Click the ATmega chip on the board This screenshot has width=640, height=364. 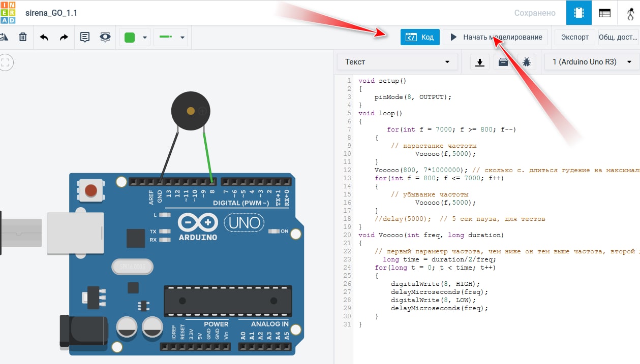tap(228, 302)
